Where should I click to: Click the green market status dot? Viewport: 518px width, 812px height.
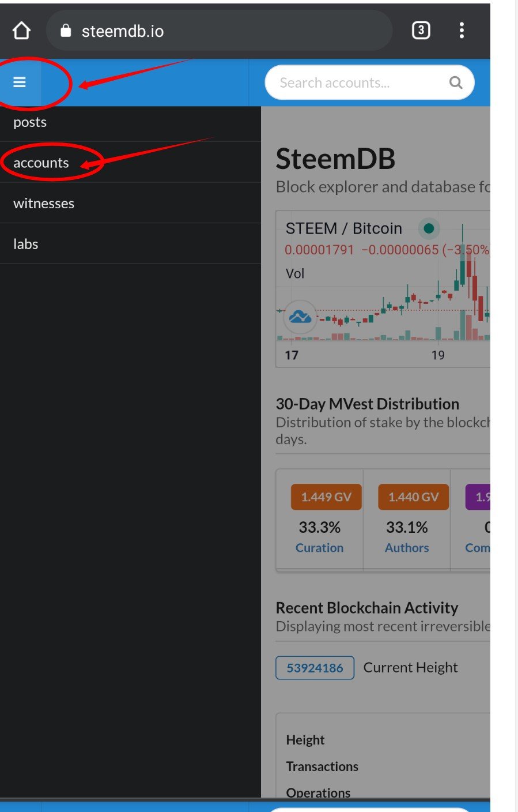click(428, 228)
